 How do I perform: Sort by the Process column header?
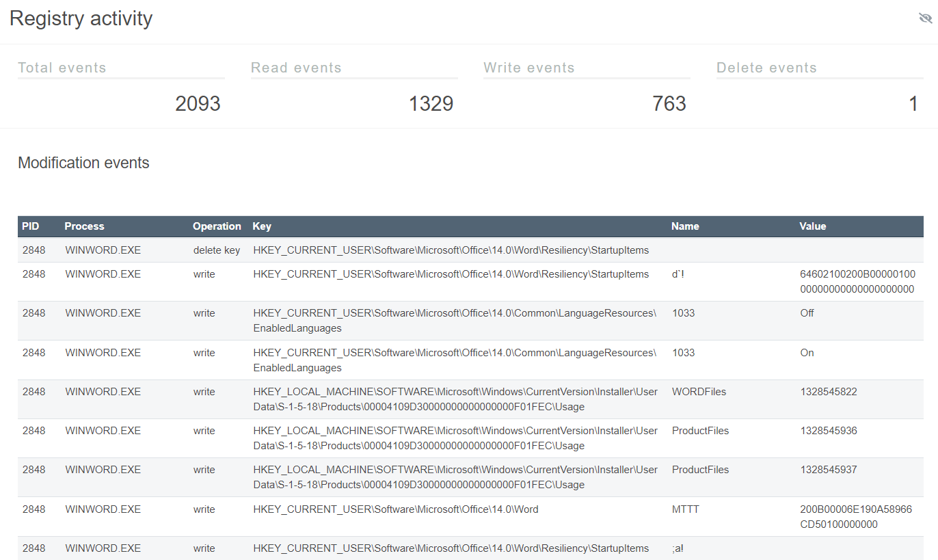[x=84, y=226]
